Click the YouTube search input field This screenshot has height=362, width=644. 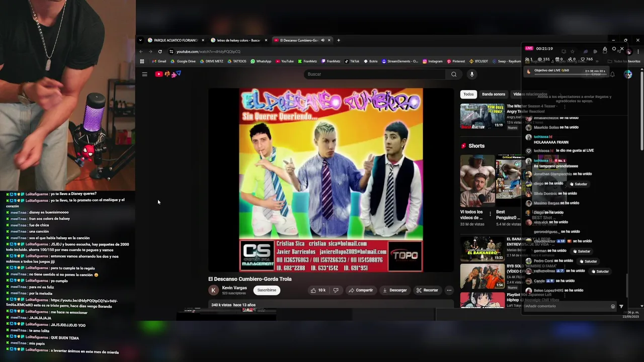click(x=375, y=74)
